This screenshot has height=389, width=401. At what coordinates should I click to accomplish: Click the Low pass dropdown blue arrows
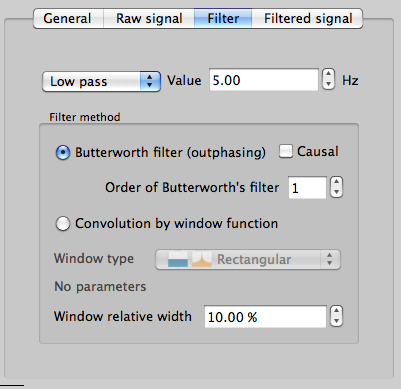(150, 81)
